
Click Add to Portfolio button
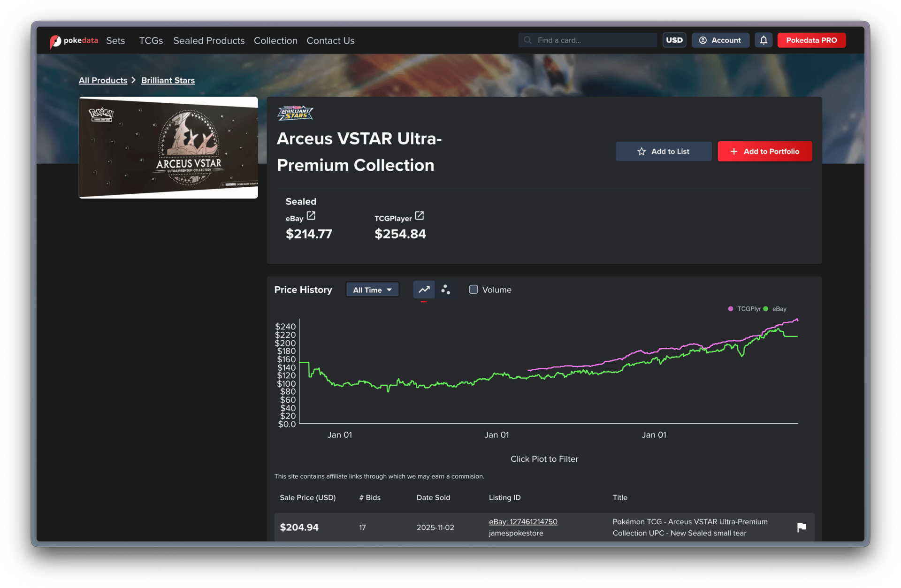(764, 152)
